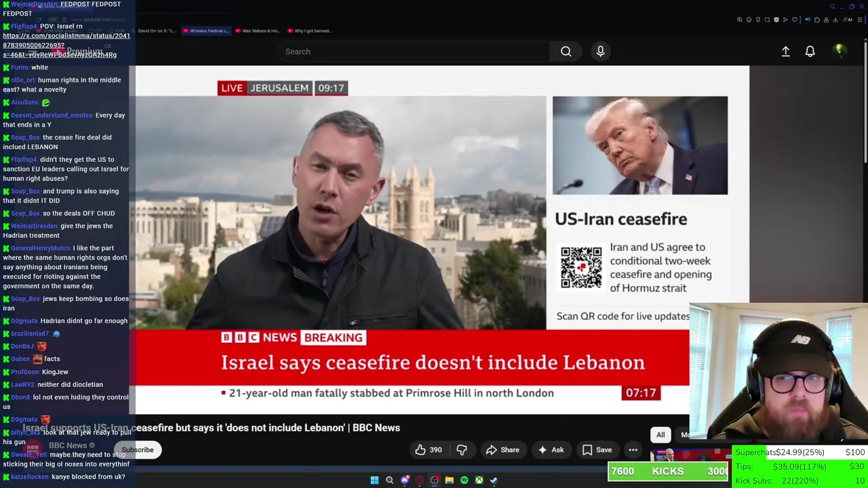
Task: Open Steam from the taskbar
Action: point(494,481)
